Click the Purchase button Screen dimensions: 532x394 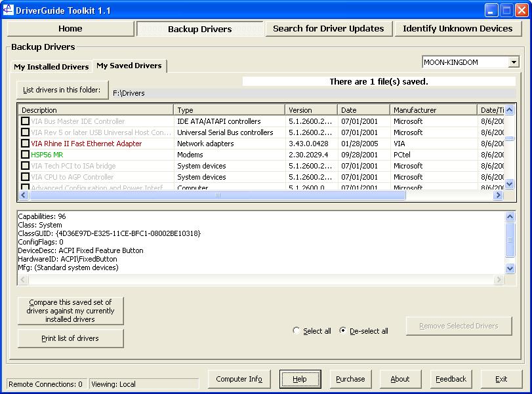point(350,379)
